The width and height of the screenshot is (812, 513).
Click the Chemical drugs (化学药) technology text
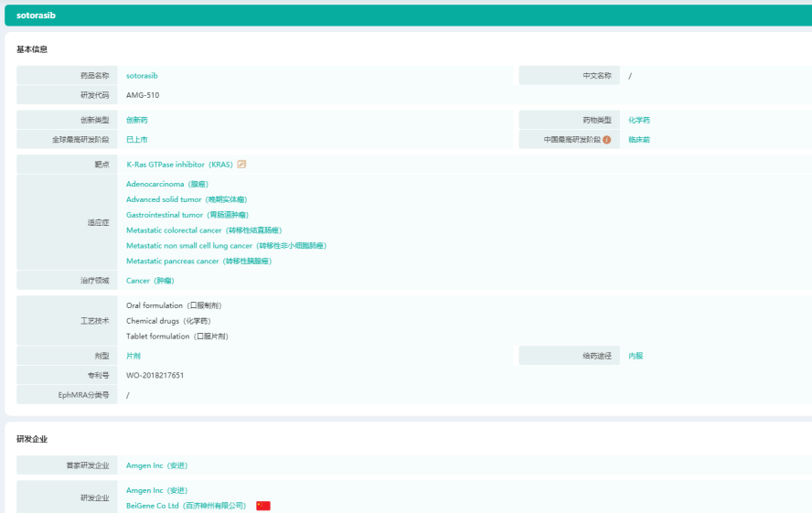(x=168, y=321)
